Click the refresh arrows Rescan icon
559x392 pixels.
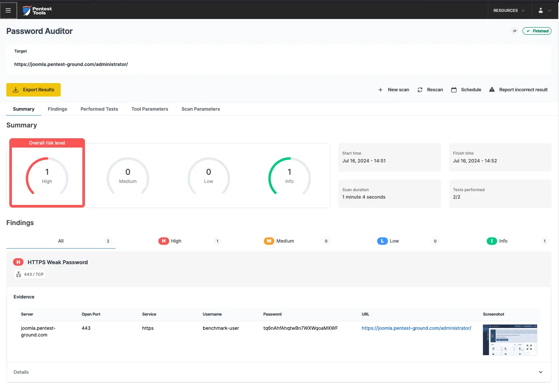click(x=420, y=90)
